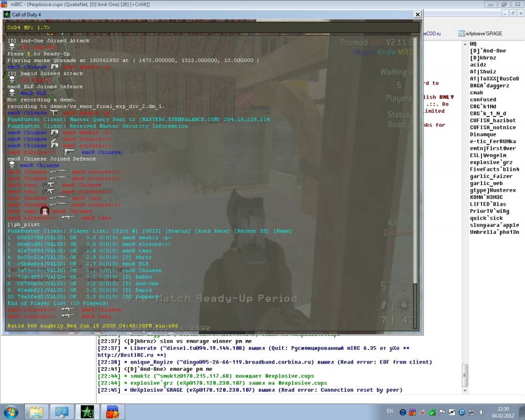Select acidz in the nick list
Screen dimensions: 525x420
[x=478, y=65]
